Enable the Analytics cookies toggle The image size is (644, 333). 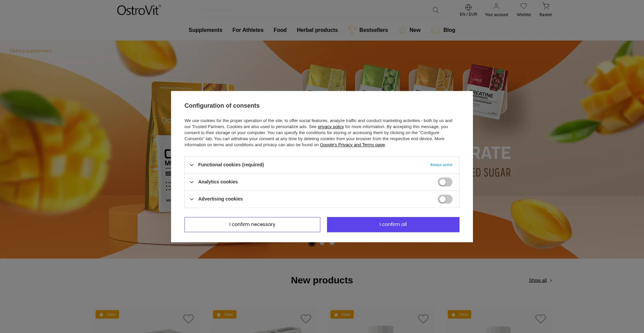click(445, 182)
